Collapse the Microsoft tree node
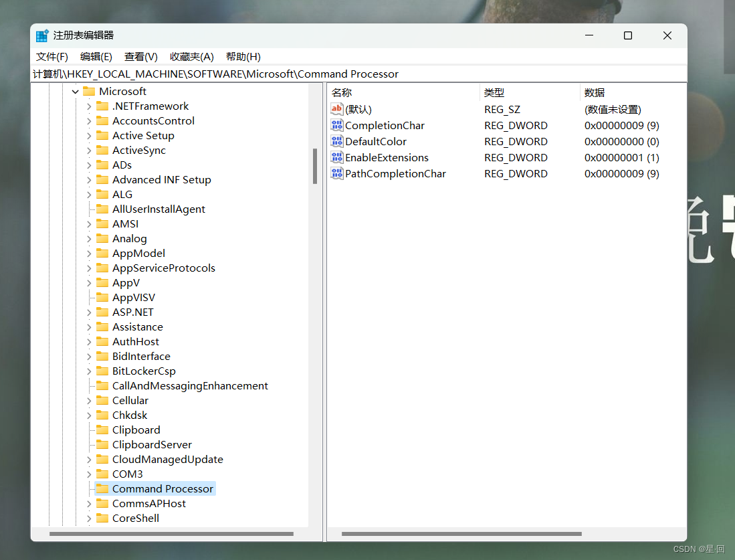The height and width of the screenshot is (560, 735). tap(76, 92)
